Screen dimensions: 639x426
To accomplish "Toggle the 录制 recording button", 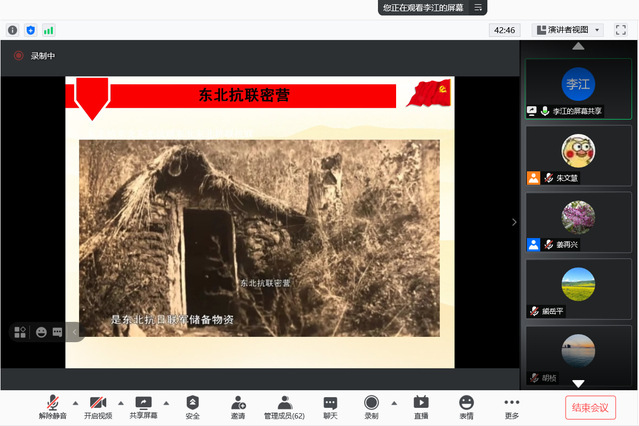I will pos(371,406).
